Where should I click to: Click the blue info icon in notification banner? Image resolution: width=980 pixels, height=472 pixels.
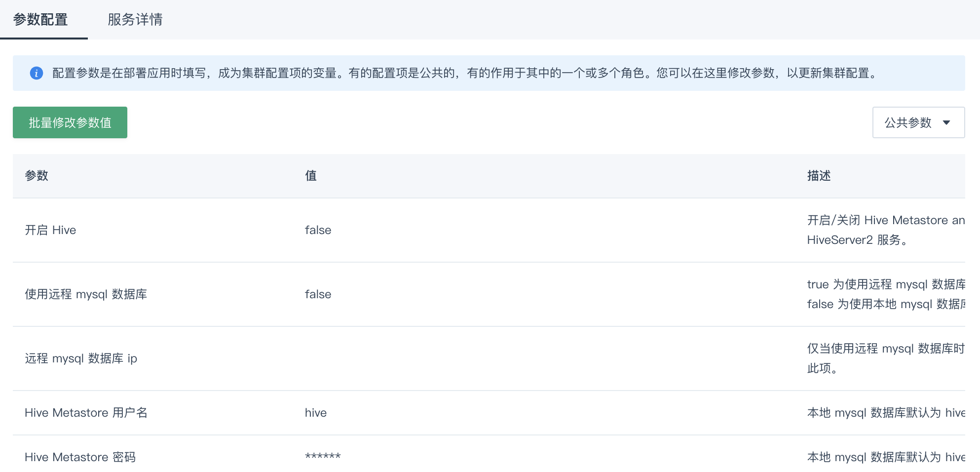pyautogui.click(x=36, y=73)
